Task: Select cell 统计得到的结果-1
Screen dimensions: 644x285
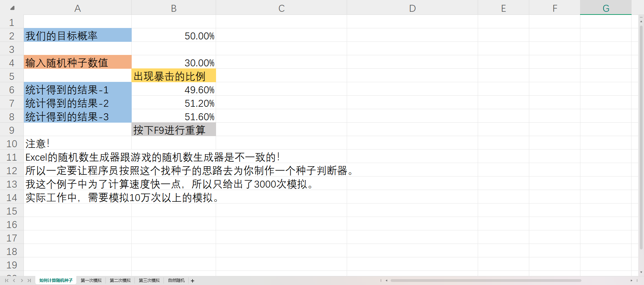Action: click(78, 89)
